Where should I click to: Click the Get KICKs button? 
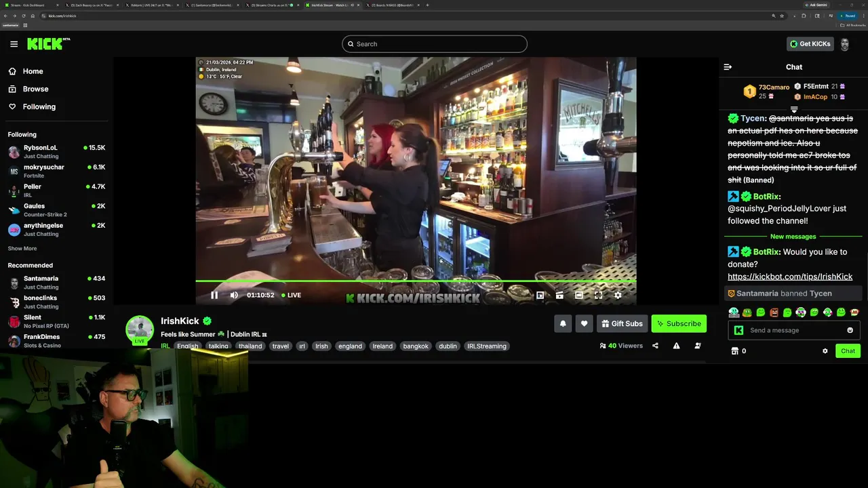tap(810, 44)
